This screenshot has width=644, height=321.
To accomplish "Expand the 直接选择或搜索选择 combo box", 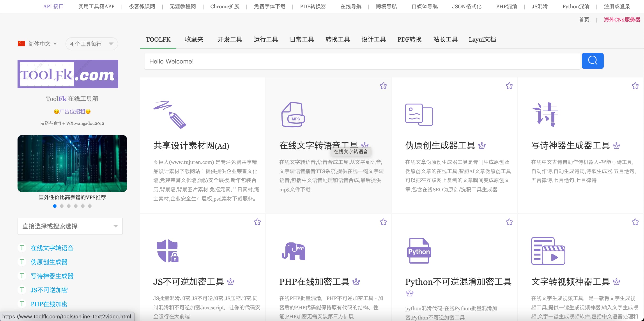I will pyautogui.click(x=70, y=226).
